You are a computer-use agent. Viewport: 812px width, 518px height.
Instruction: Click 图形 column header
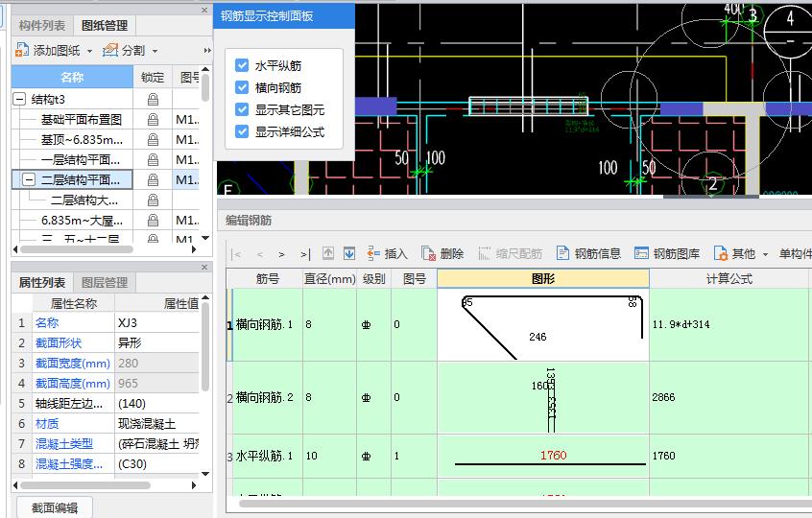(543, 279)
